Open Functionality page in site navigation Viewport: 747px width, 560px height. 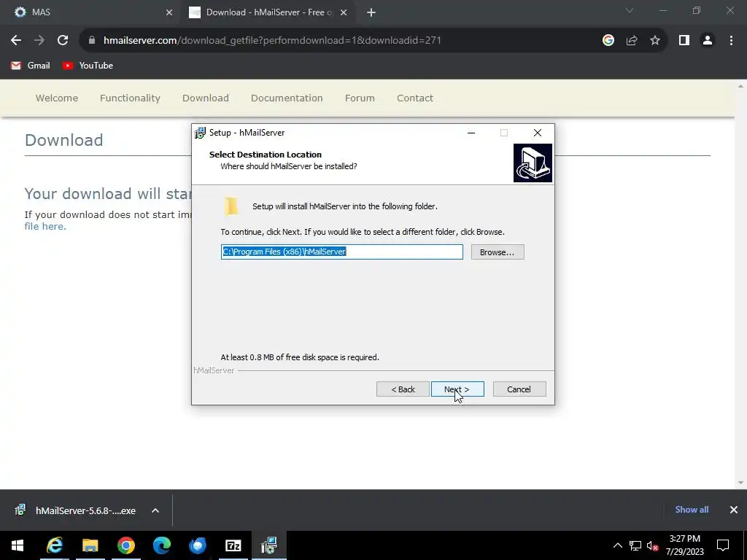[x=130, y=98]
